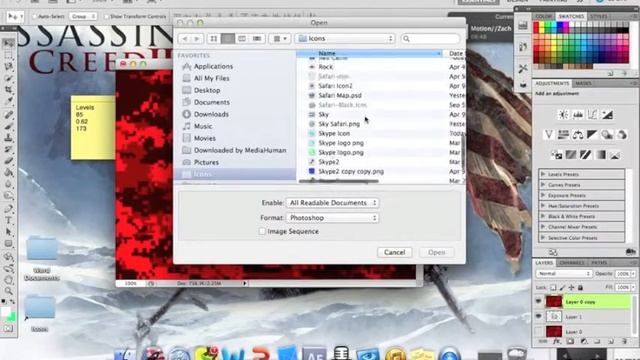Add a Brightness/Contrast adjustment
The image size is (640, 360).
click(563, 115)
